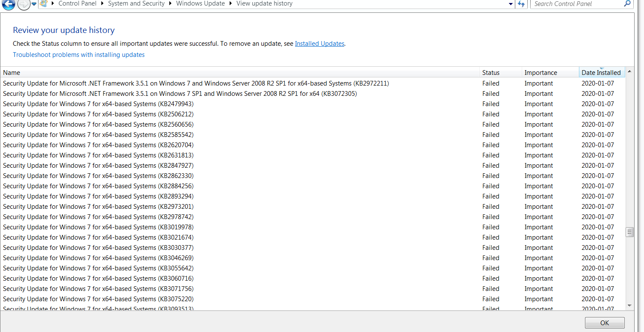Screen dimensions: 644x332
Task: Click the vertical scrollbar thumb
Action: (629, 232)
